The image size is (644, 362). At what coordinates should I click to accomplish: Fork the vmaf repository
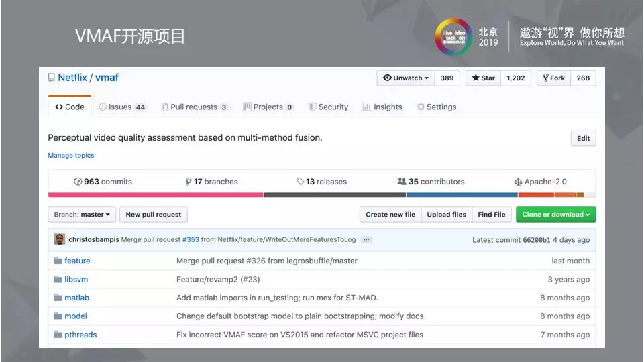point(553,78)
